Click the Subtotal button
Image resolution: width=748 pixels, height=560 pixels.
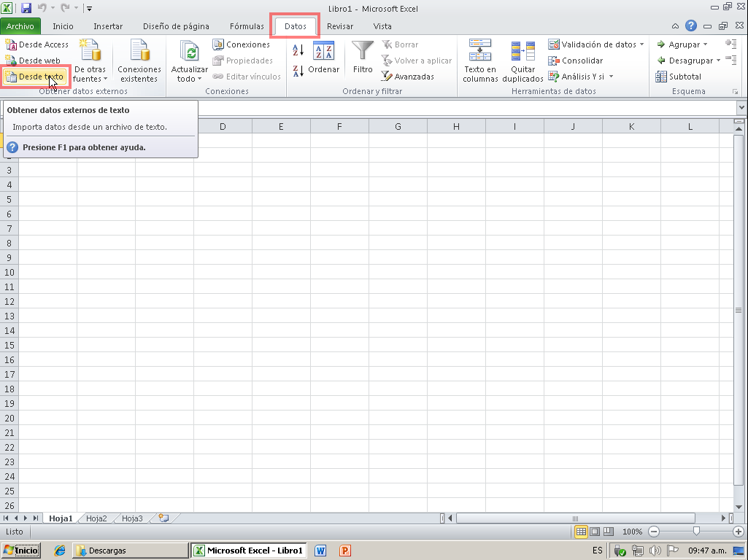679,77
